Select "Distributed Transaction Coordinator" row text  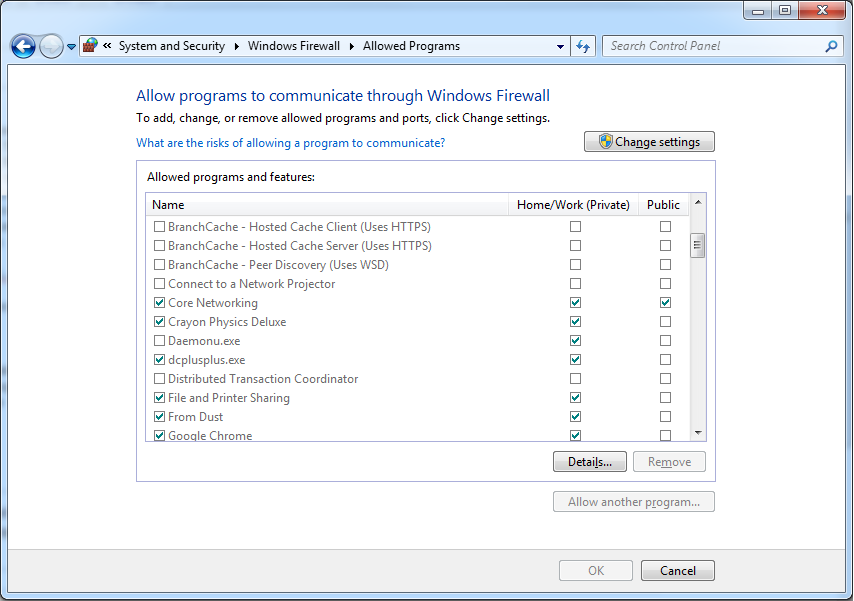[263, 378]
